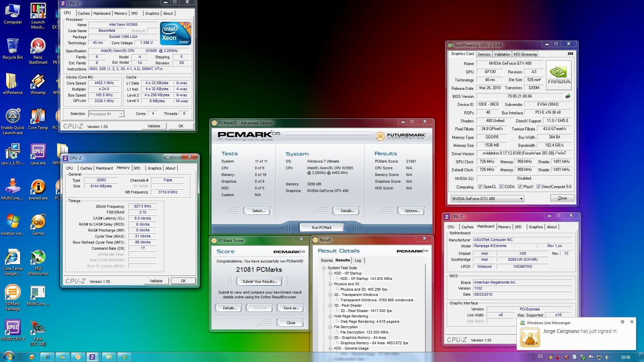The width and height of the screenshot is (644, 362).
Task: Click the Windows Start orb
Action: tap(8, 357)
